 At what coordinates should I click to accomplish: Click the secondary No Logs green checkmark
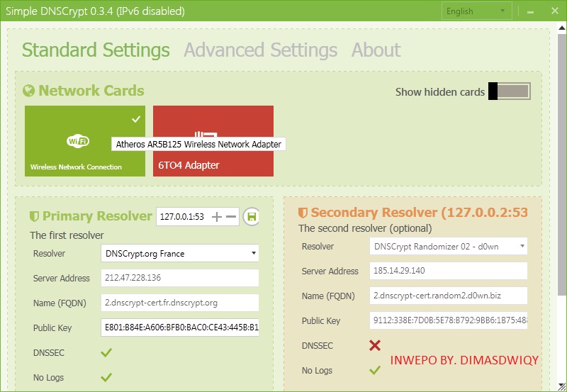(x=375, y=370)
